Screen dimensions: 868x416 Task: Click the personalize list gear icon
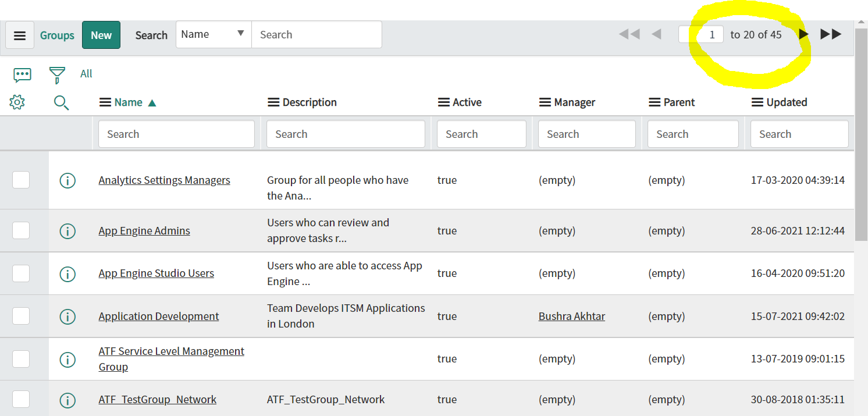[17, 103]
